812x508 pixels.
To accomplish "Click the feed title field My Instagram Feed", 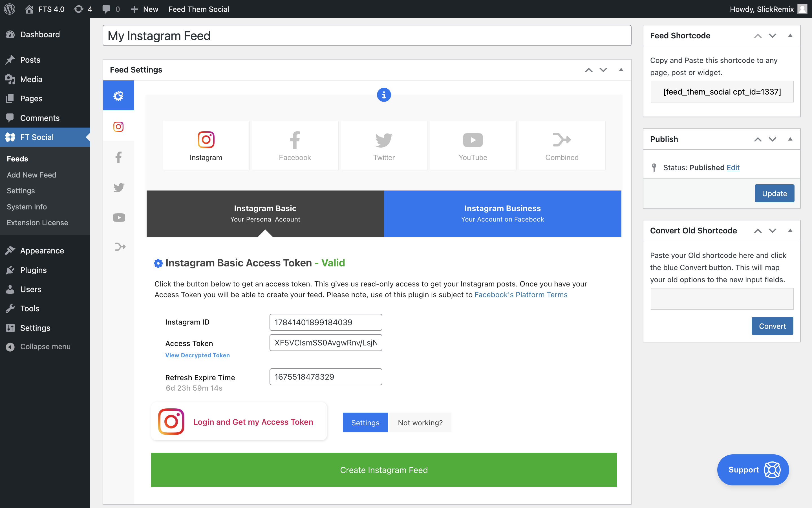I will click(x=367, y=36).
